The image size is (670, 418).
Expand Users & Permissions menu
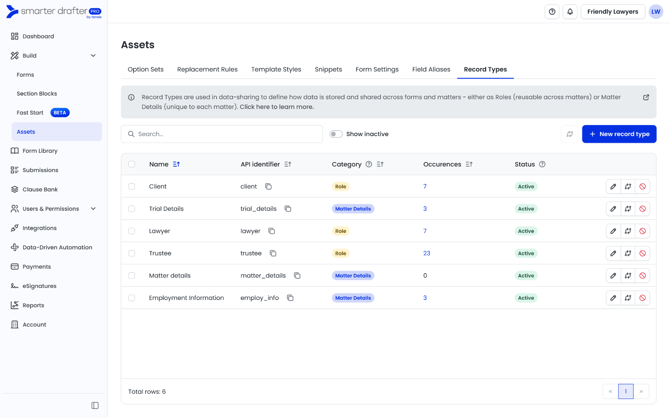(x=93, y=209)
